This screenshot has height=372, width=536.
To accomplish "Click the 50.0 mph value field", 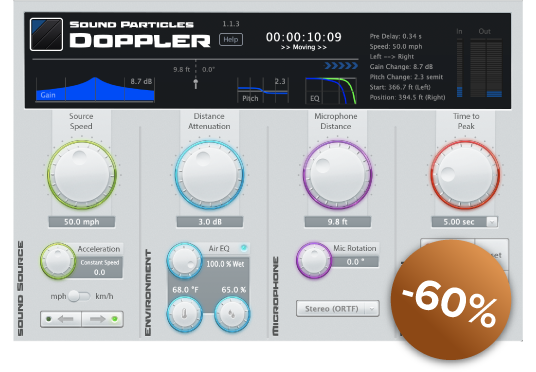I will coord(82,222).
